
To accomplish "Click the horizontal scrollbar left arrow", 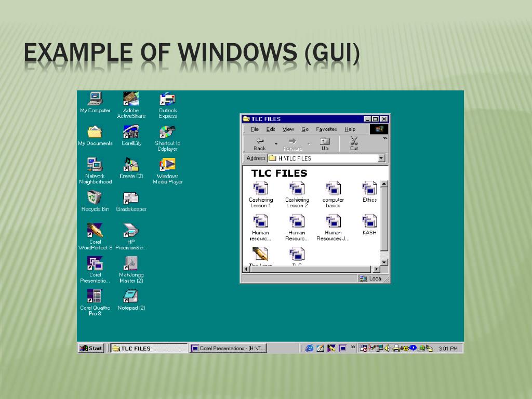I will (x=247, y=269).
